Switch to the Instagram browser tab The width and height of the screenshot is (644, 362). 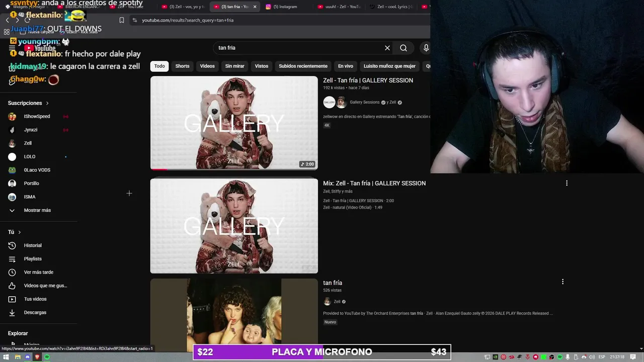pos(286,7)
